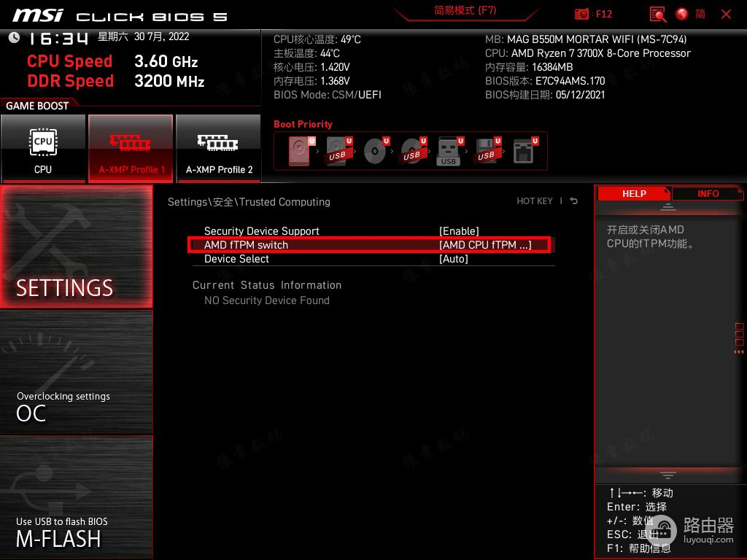The image size is (747, 560).
Task: Enable A-XMP Profile 2
Action: (x=219, y=148)
